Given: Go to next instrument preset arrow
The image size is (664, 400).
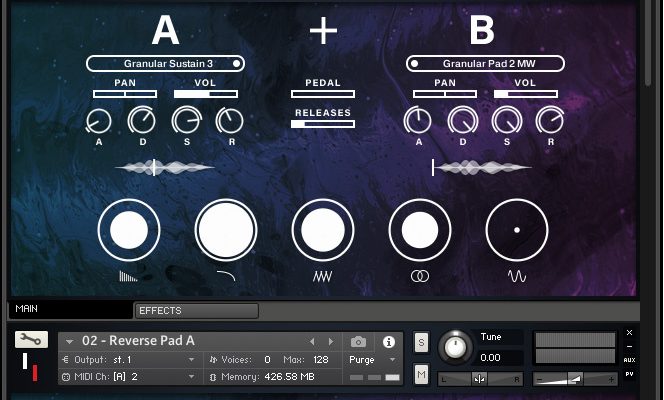Looking at the screenshot, I should (x=331, y=342).
